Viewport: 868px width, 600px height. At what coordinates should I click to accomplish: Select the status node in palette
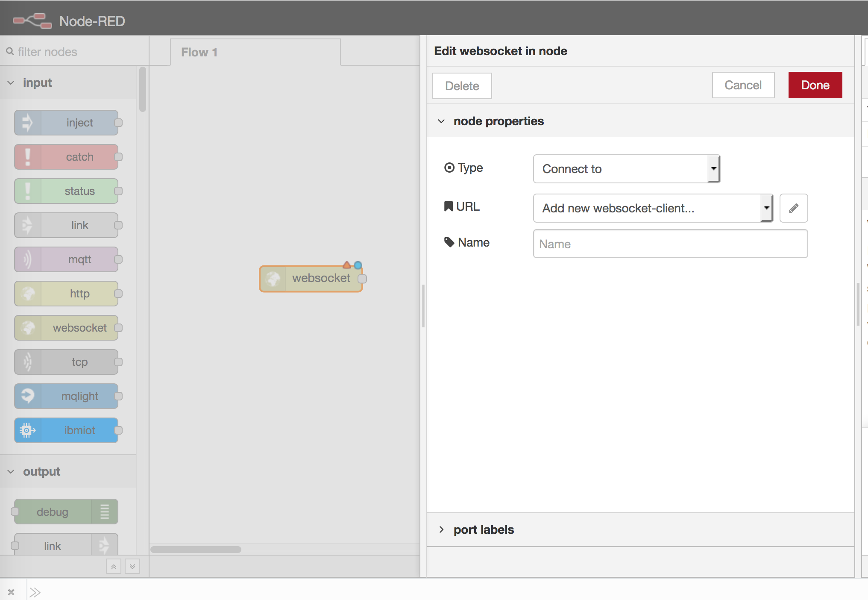(x=66, y=191)
